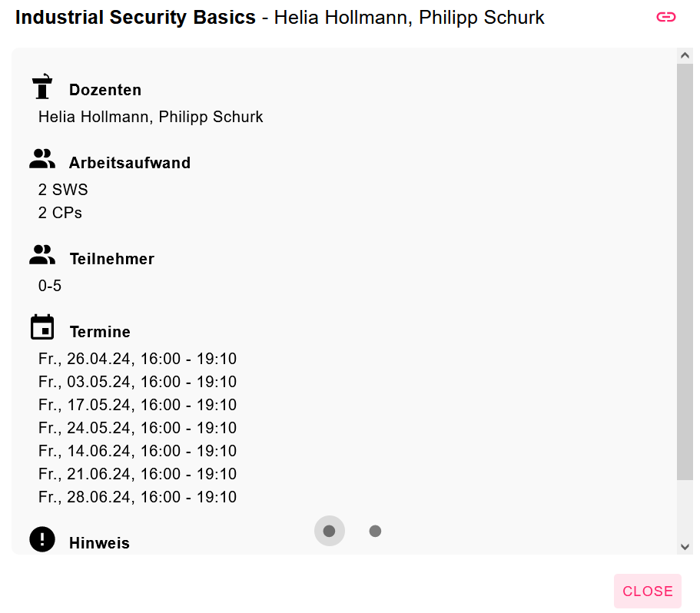Click the lectern icon beside Dozenten
The image size is (700, 613).
click(42, 86)
